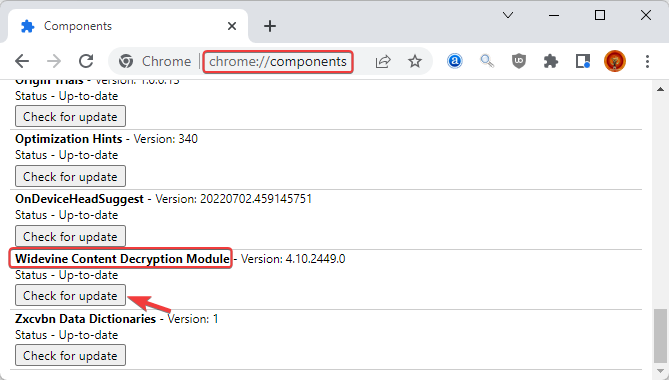
Task: Open the share page icon in the address bar
Action: click(383, 61)
